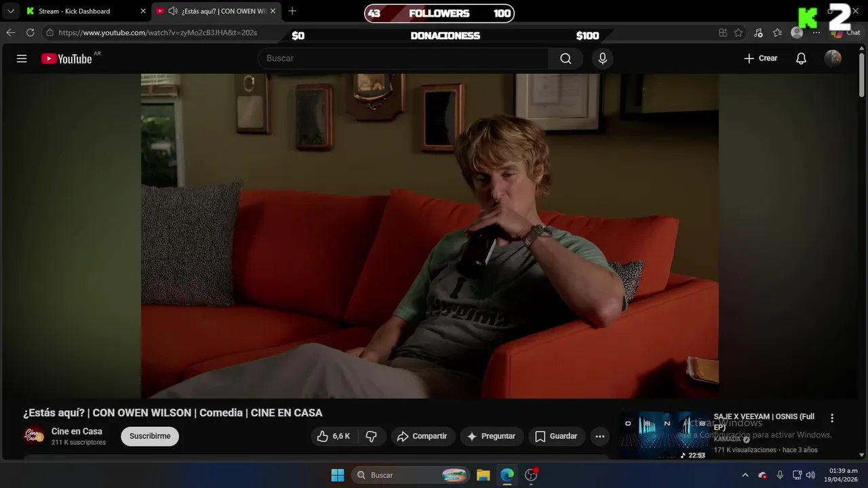Like the video with thumbs up
The image size is (868, 488).
click(334, 436)
